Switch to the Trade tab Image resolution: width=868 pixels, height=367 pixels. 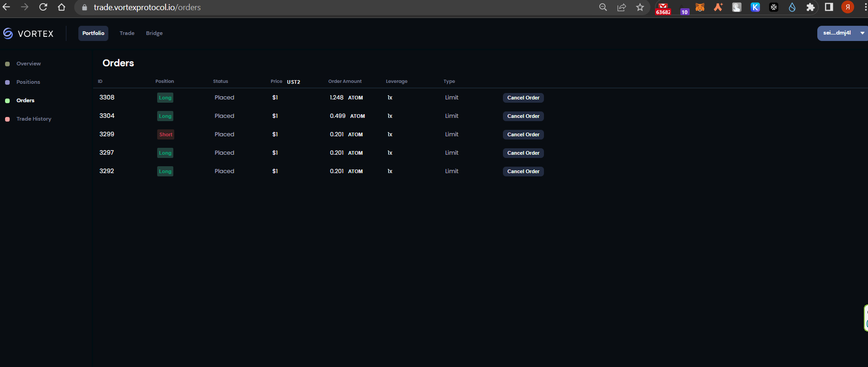click(127, 33)
